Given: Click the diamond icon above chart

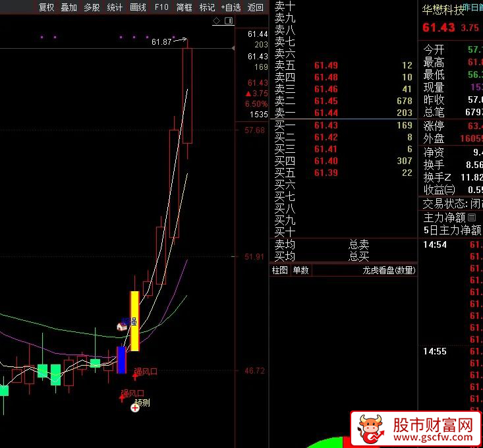Looking at the screenshot, I should [217, 20].
